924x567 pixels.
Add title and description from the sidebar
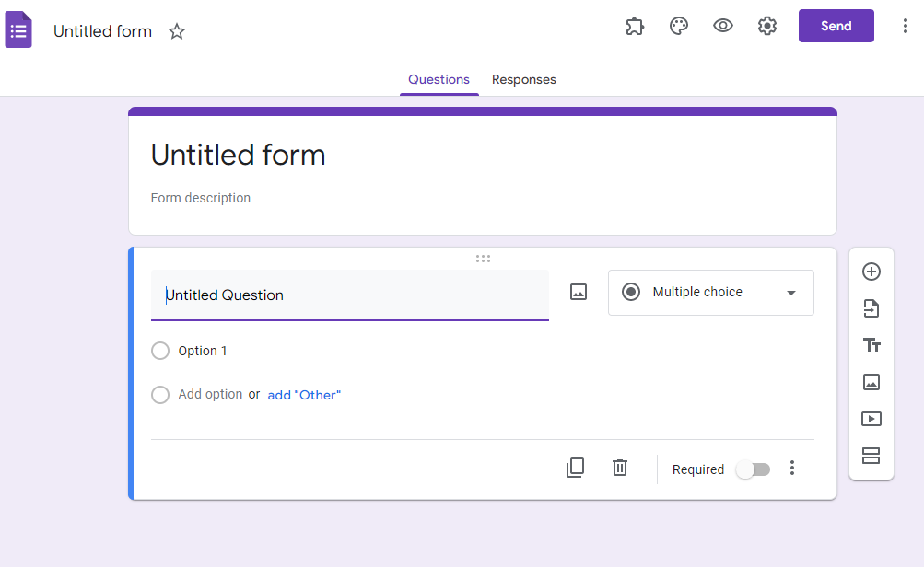(871, 345)
